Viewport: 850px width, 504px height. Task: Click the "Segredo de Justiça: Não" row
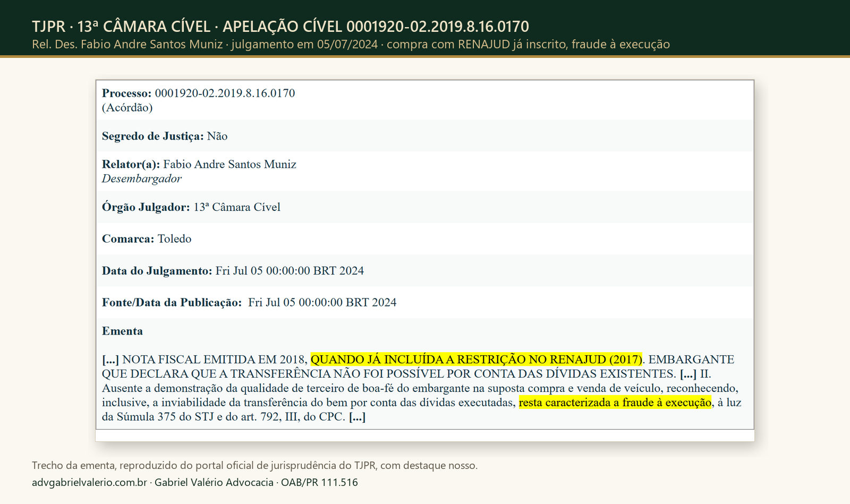point(424,136)
